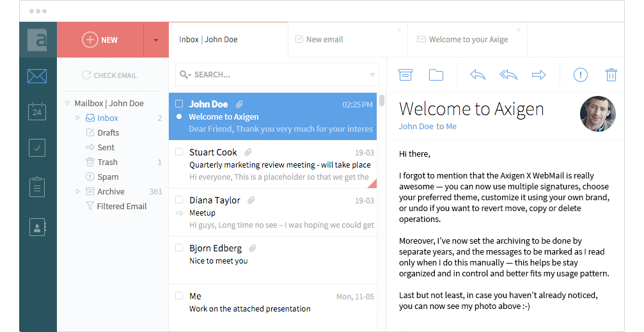Expand the Archive folder tree
Image resolution: width=644 pixels, height=332 pixels.
(78, 191)
